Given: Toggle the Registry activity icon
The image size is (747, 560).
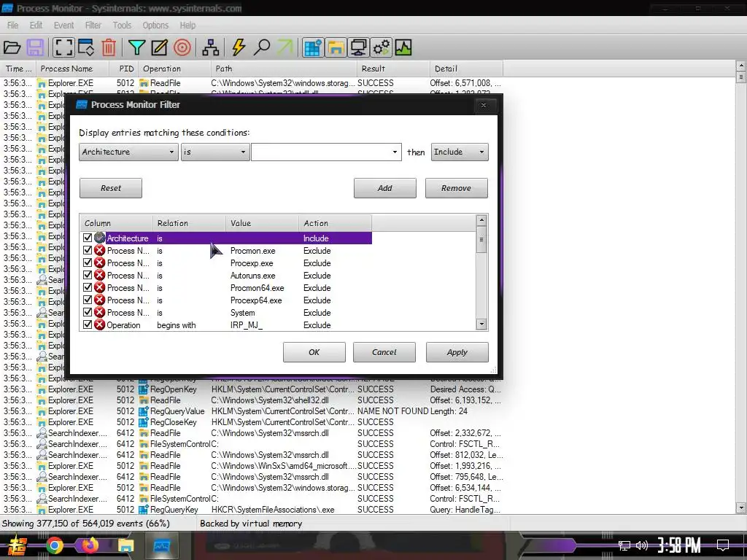Looking at the screenshot, I should coord(313,47).
